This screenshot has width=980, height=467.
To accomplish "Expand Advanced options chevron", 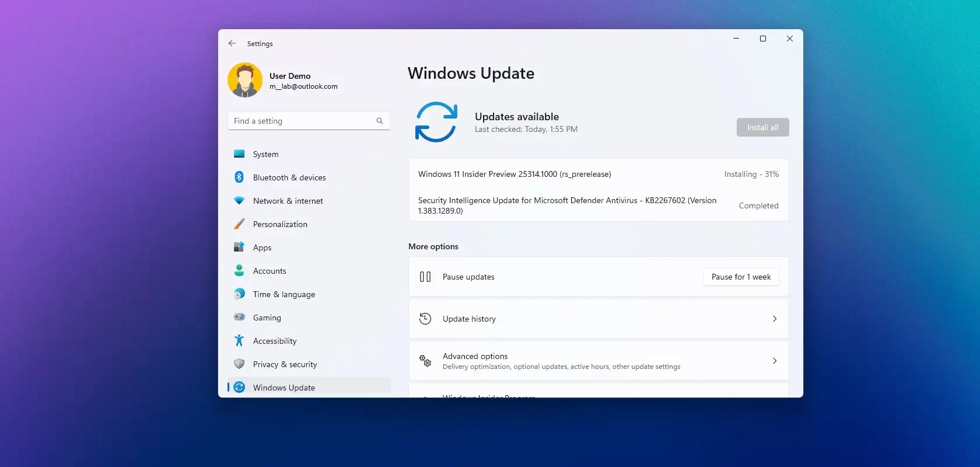I will click(x=775, y=361).
